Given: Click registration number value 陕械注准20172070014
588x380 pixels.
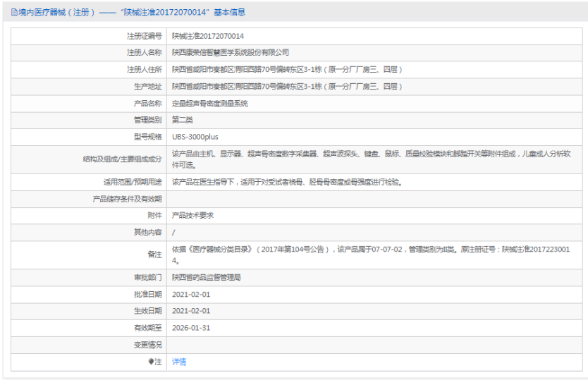Looking at the screenshot, I should [208, 36].
